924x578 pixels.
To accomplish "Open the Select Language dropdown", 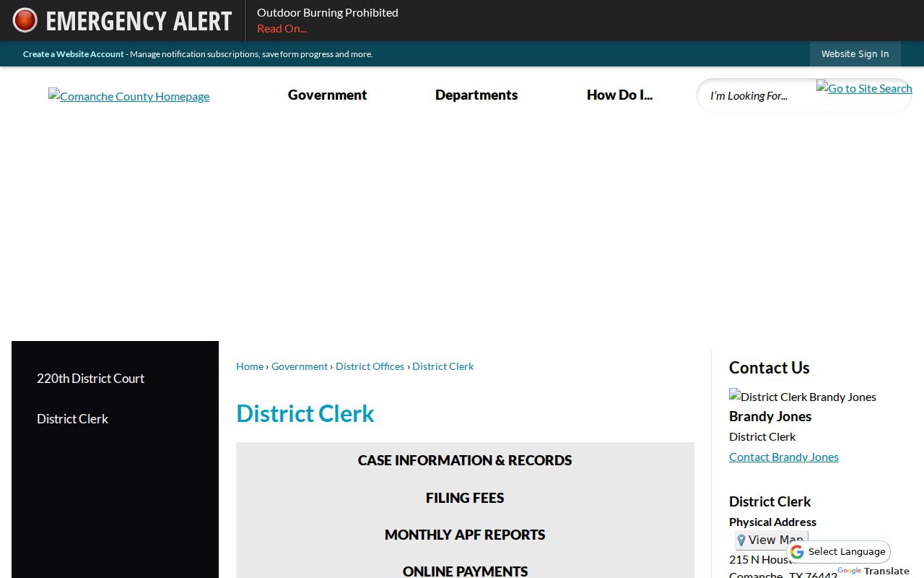I will click(839, 552).
